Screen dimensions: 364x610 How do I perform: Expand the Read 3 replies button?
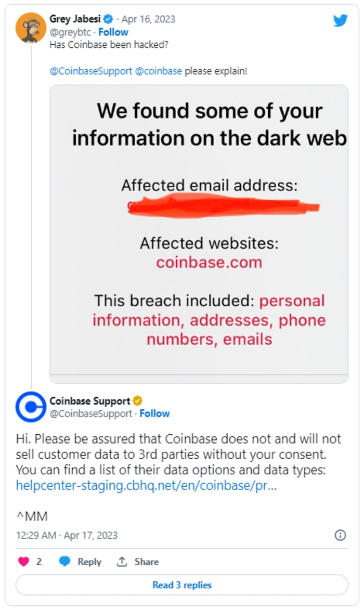182,585
